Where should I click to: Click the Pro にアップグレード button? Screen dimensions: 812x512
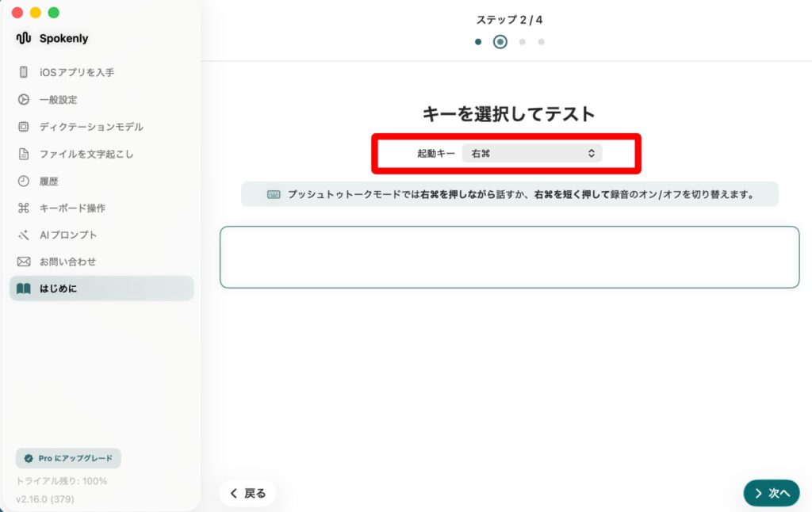68,458
